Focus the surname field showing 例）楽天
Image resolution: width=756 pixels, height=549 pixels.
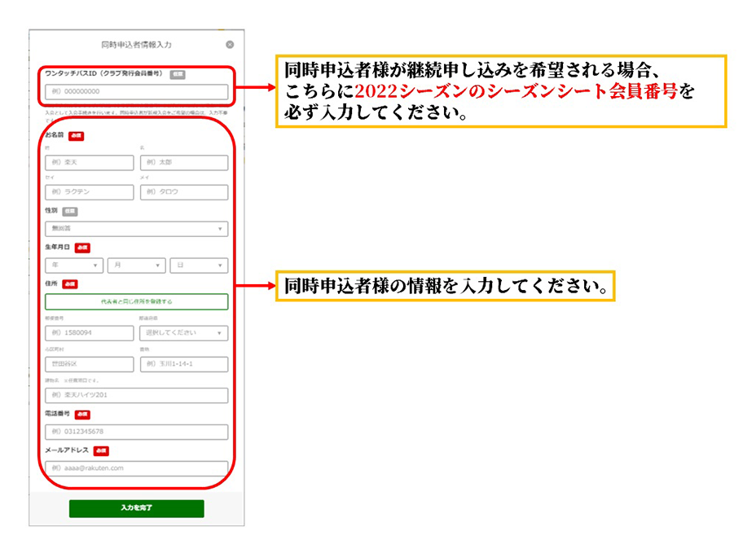(x=90, y=163)
